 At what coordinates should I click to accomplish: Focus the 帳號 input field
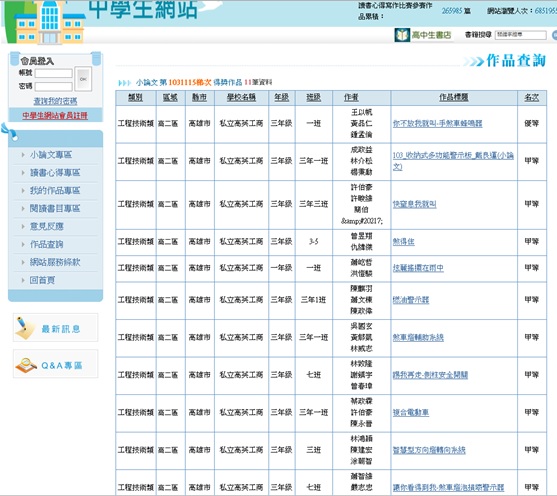click(x=54, y=74)
